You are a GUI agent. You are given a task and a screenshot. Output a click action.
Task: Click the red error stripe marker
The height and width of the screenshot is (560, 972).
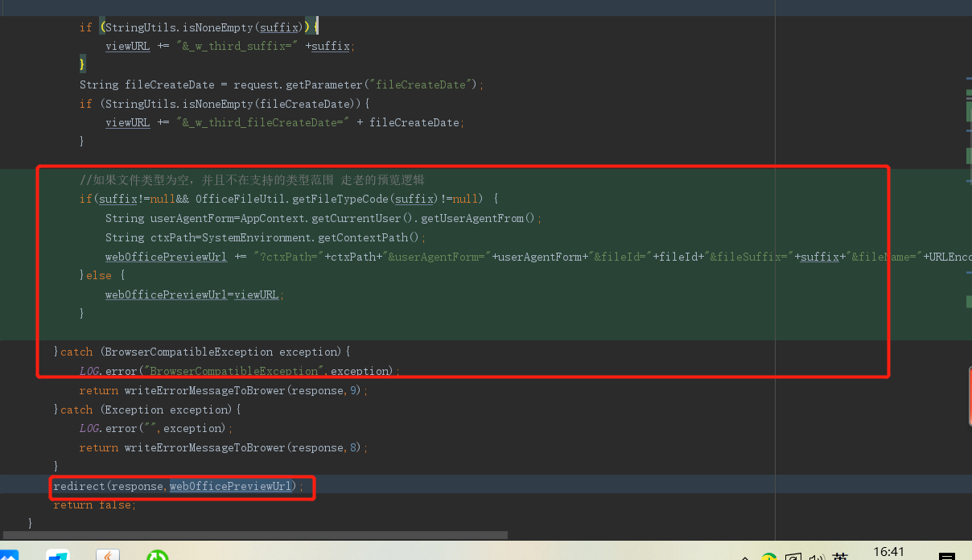tap(969, 396)
